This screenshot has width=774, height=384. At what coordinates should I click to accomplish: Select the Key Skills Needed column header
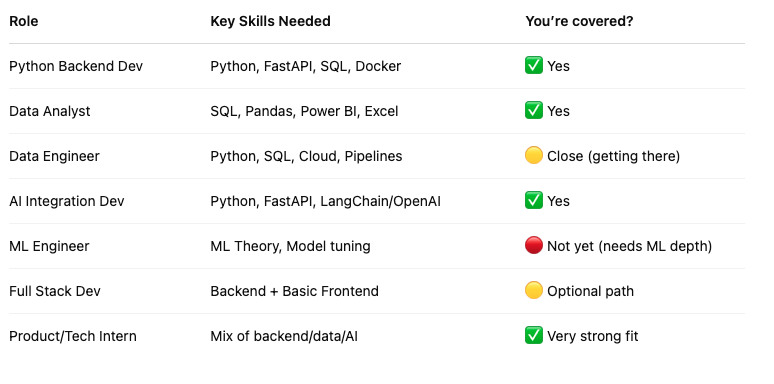(x=271, y=21)
